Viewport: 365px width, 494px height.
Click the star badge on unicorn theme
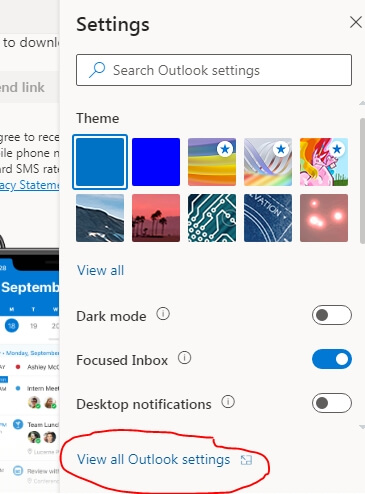337,149
